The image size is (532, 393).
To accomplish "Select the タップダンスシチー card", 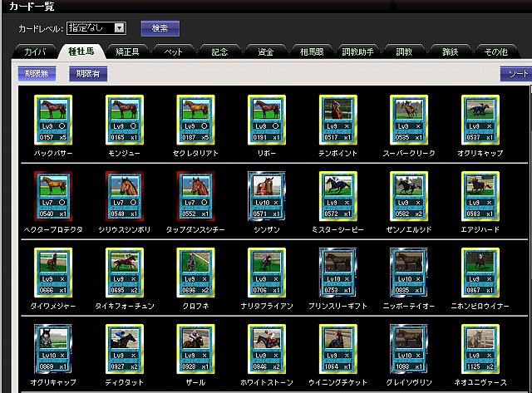I will [196, 196].
